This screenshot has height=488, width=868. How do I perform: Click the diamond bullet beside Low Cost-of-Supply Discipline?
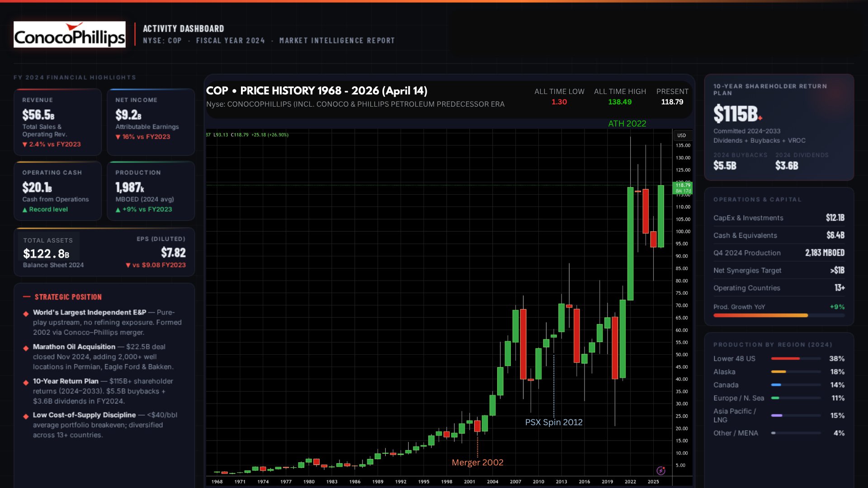coord(26,416)
